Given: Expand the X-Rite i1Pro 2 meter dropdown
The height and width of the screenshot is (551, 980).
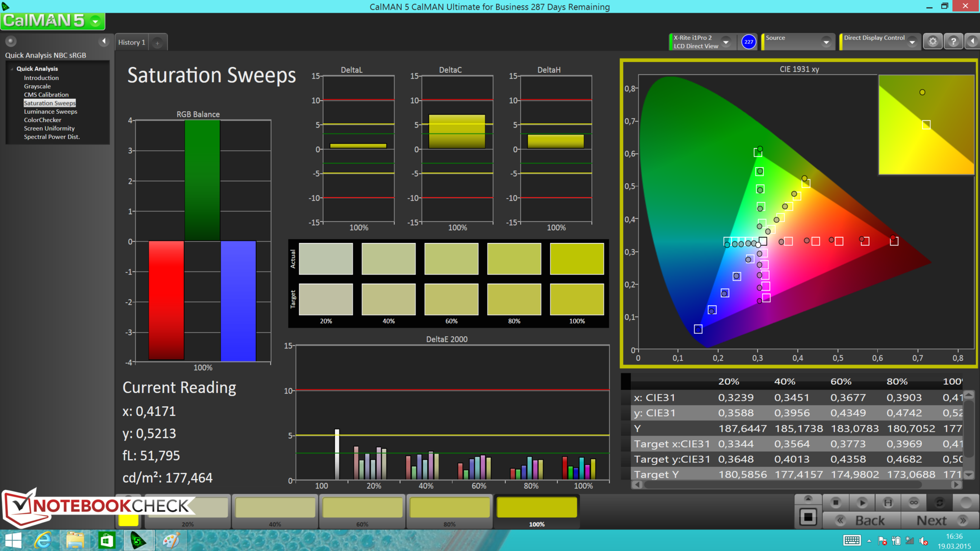Looking at the screenshot, I should click(x=725, y=42).
